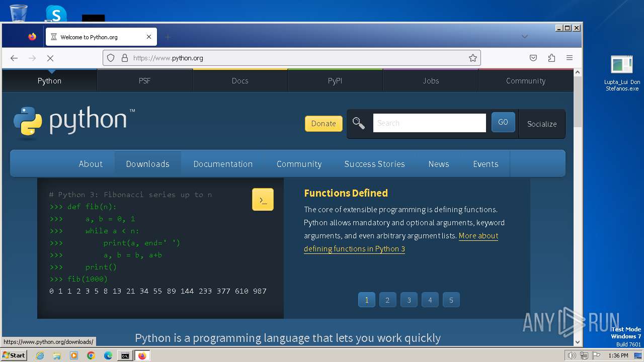
Task: Switch to slide 4 of carousel
Action: click(430, 300)
